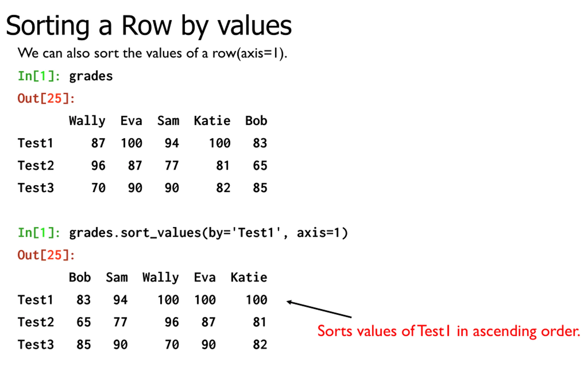
Task: Click Bob's Test1 score 83 in the first table
Action: click(260, 143)
